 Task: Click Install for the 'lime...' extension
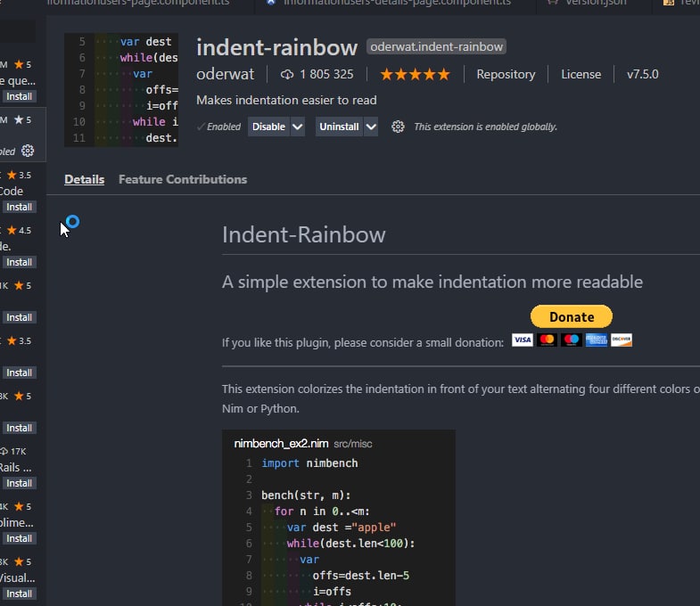19,538
